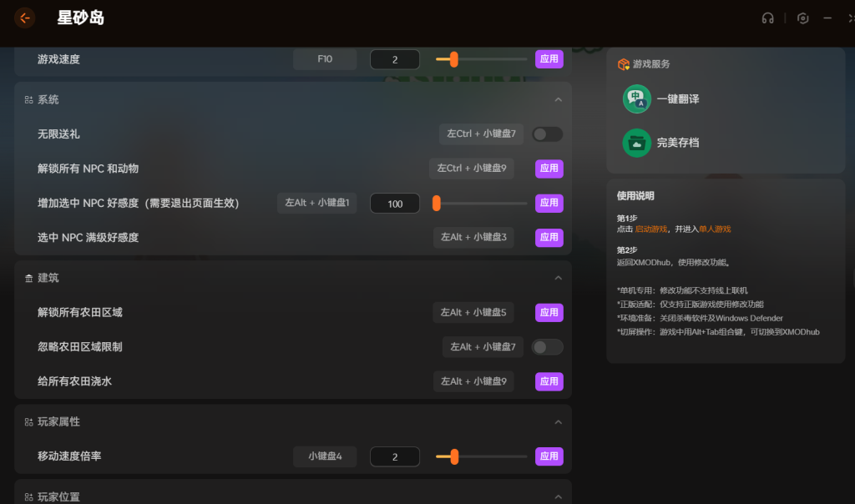Click the 游戏服务 cube icon
The width and height of the screenshot is (855, 504).
coord(623,64)
